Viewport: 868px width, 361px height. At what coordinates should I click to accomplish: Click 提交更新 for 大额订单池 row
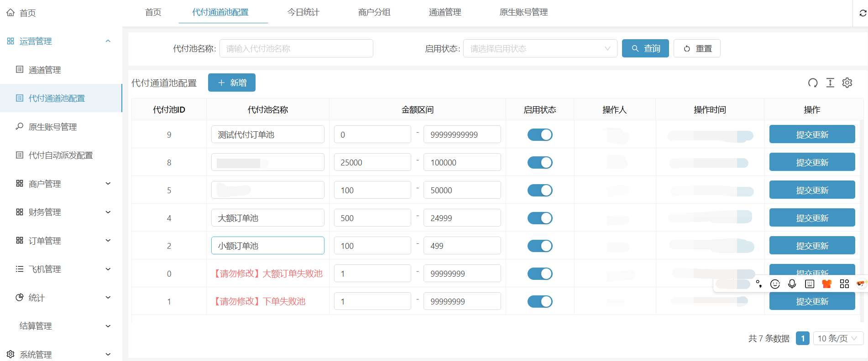point(812,218)
